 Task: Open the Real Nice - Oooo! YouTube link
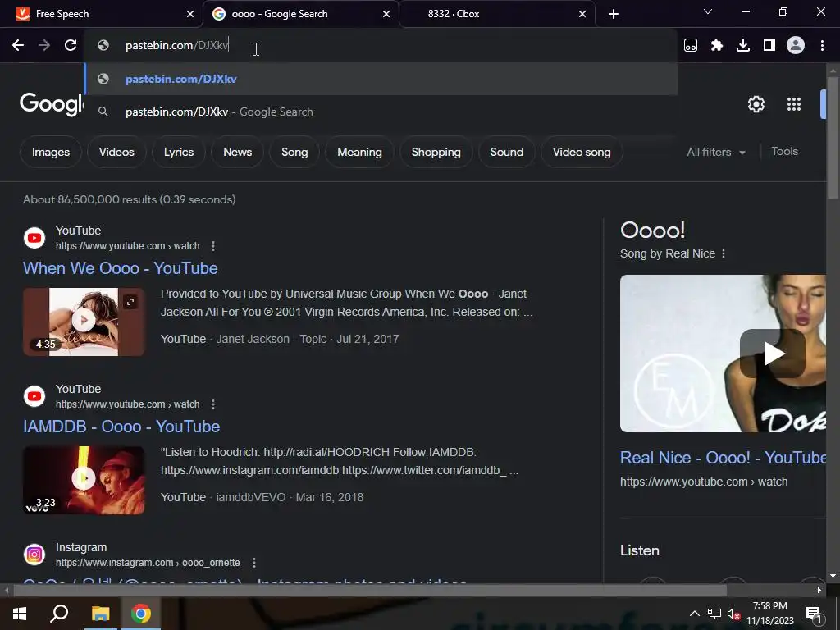724,458
